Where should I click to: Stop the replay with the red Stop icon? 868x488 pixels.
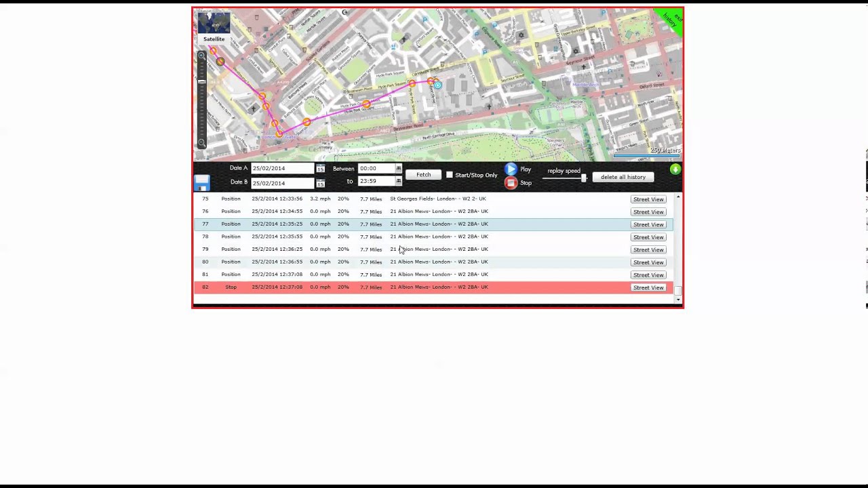511,183
